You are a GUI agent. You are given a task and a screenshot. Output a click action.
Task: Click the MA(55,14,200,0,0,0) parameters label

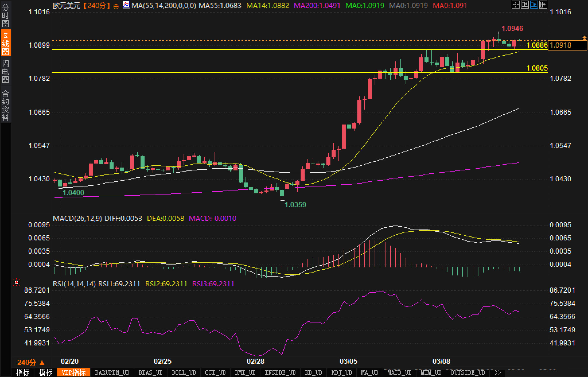(x=164, y=5)
